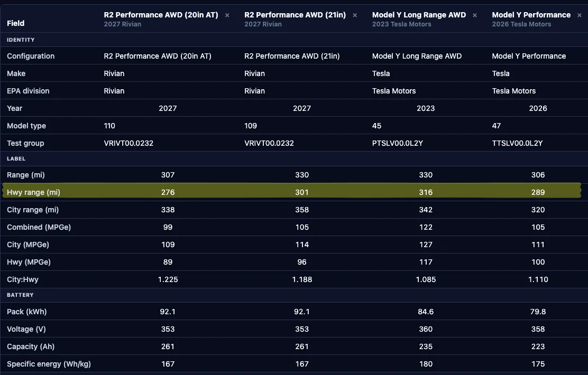Select the EPA division row label
Viewport: 588px width, 375px height.
coord(28,91)
